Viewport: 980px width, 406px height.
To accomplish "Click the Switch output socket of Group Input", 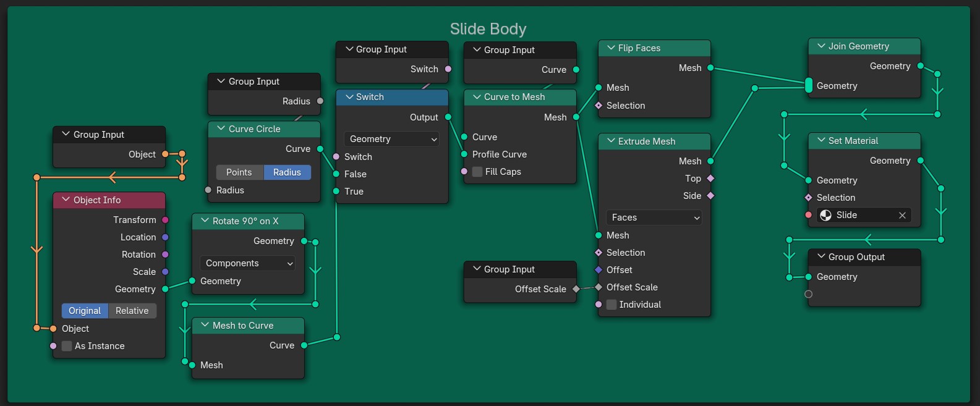I will pos(448,69).
